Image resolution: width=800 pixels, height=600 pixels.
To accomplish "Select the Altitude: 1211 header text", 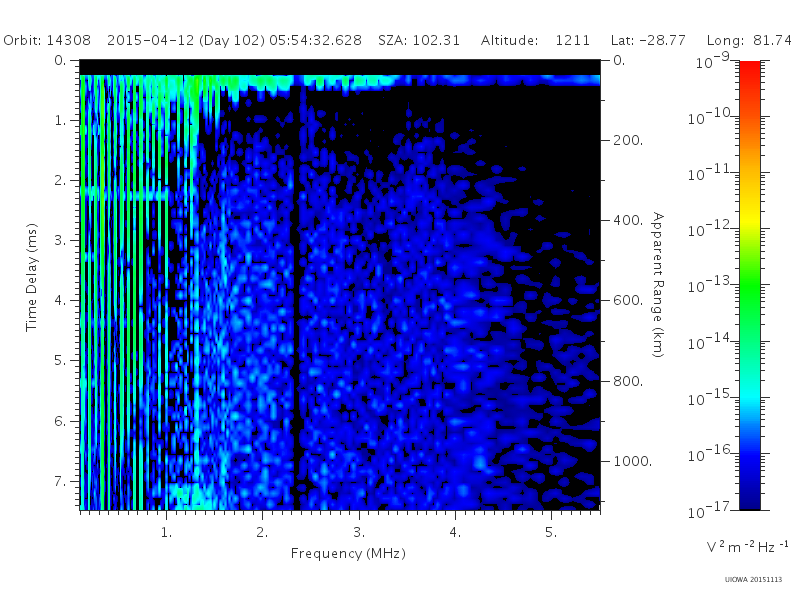I will [x=535, y=40].
